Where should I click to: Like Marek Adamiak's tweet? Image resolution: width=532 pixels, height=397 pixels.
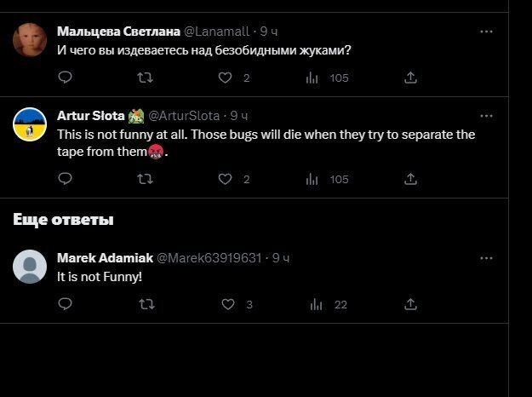pos(227,304)
